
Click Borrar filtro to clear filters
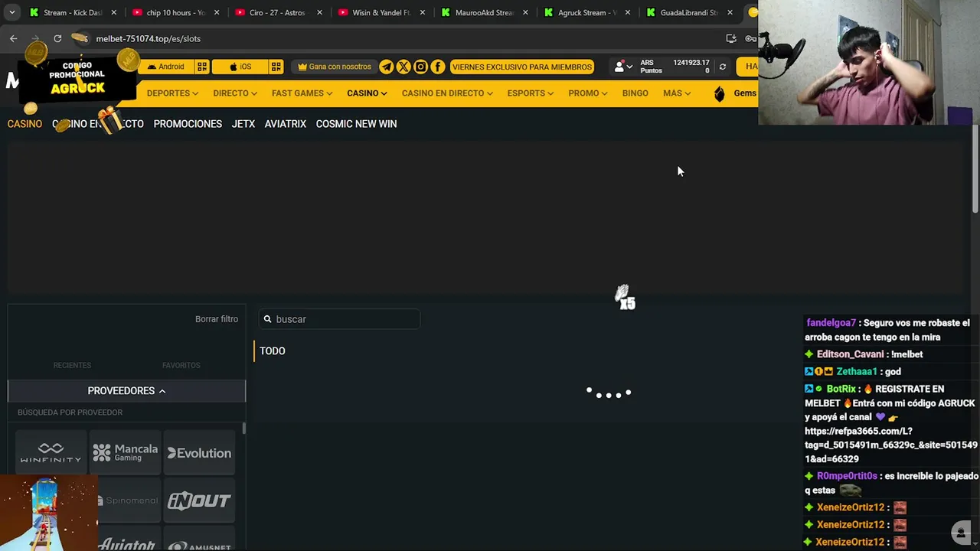pyautogui.click(x=217, y=319)
